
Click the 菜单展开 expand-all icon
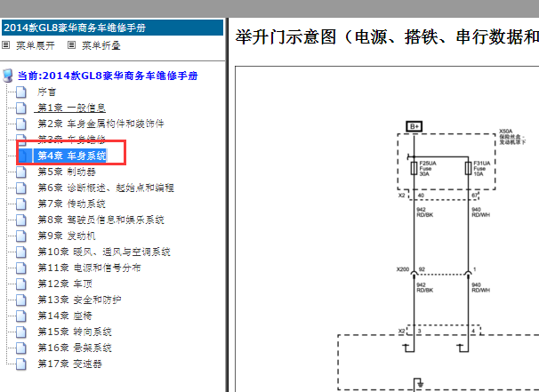6,45
